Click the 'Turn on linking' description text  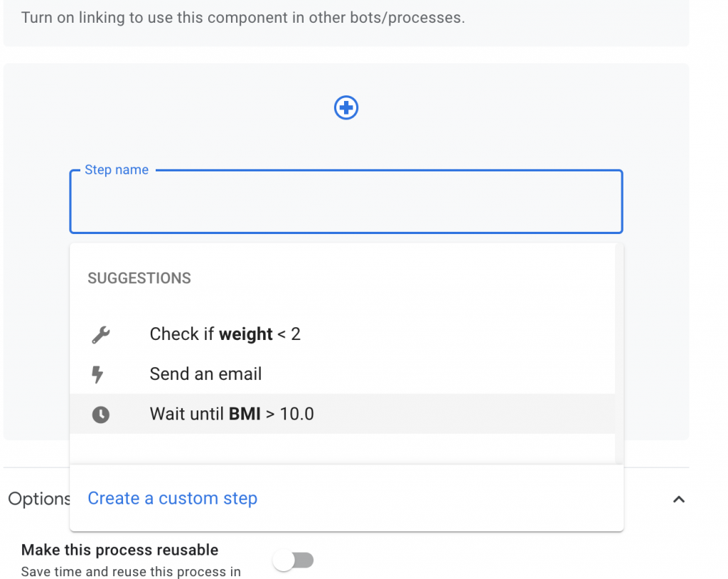243,18
